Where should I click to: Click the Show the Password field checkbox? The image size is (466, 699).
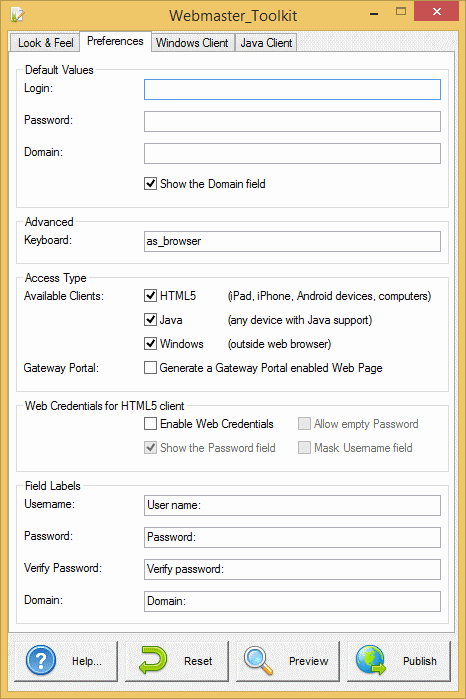click(x=150, y=448)
